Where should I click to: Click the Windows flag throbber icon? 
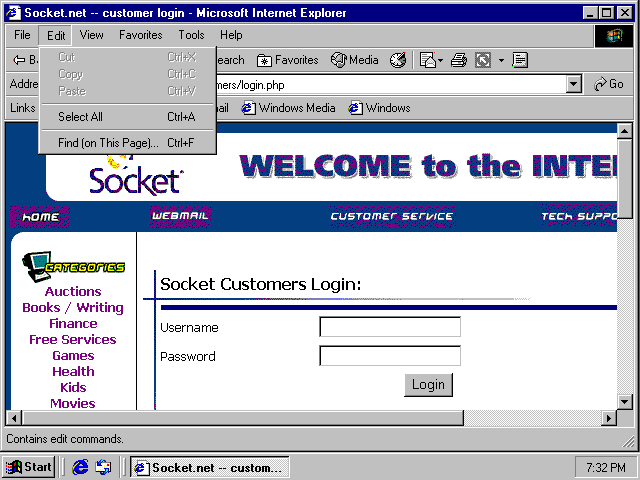614,36
